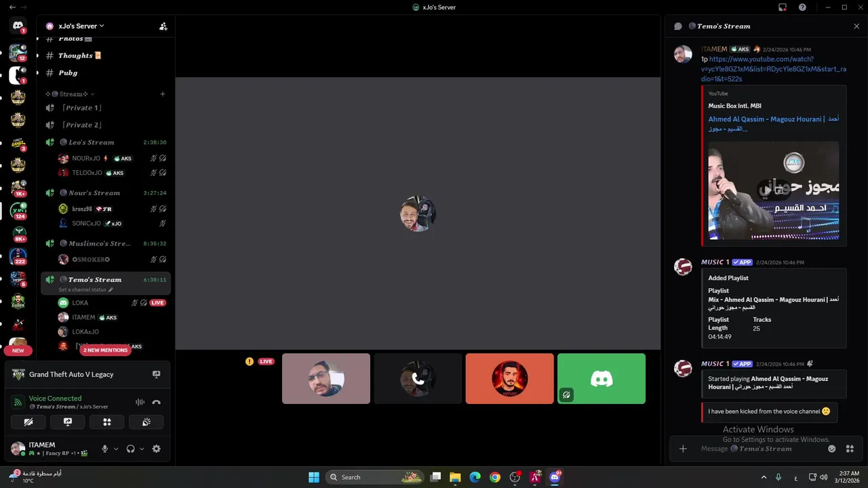
Task: Join Muslimco's Stream voice channel
Action: point(99,243)
